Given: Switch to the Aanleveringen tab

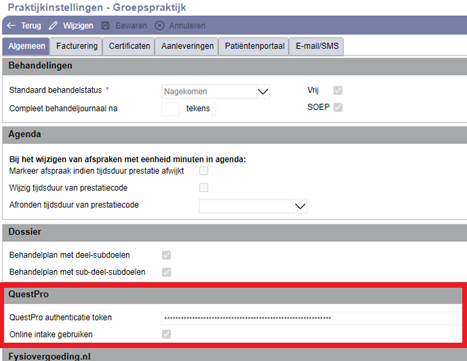Looking at the screenshot, I should [187, 46].
